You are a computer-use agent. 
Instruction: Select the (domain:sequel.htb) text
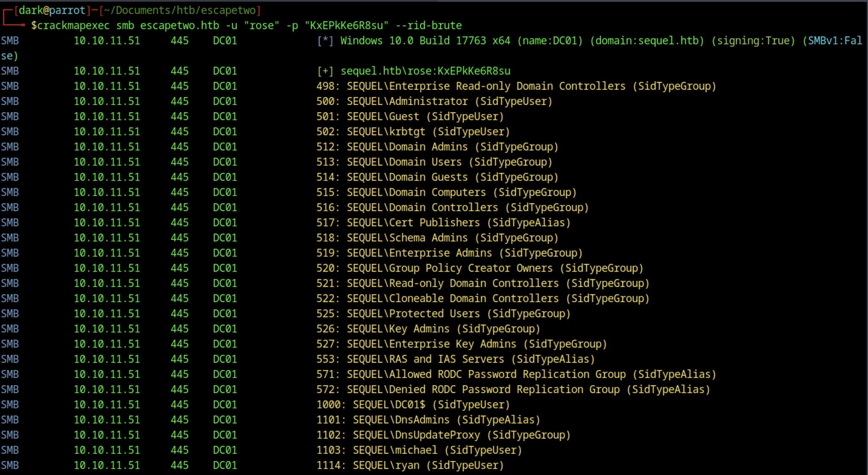[x=647, y=41]
